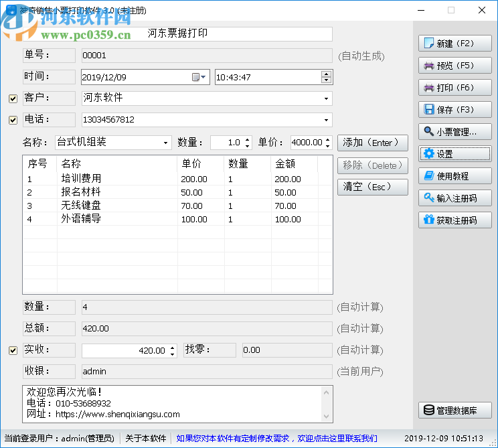Click the 找零 field showing 0.00
The width and height of the screenshot is (498, 448).
pyautogui.click(x=287, y=350)
